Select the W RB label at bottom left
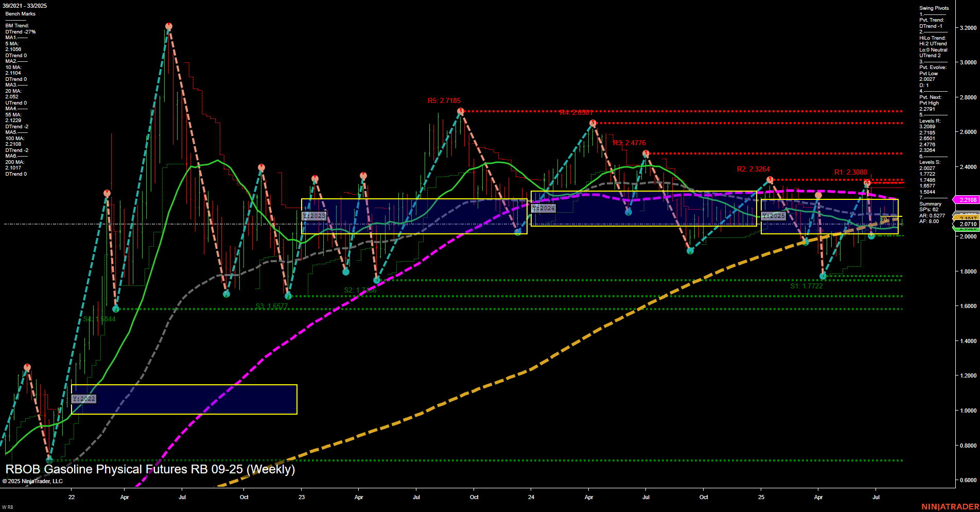The height and width of the screenshot is (512, 980). [7, 506]
